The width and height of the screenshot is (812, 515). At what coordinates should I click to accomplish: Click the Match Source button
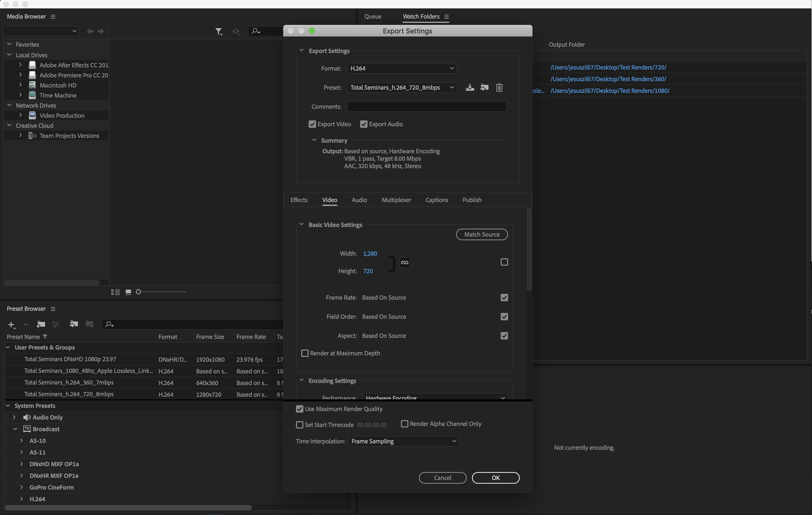pos(482,234)
